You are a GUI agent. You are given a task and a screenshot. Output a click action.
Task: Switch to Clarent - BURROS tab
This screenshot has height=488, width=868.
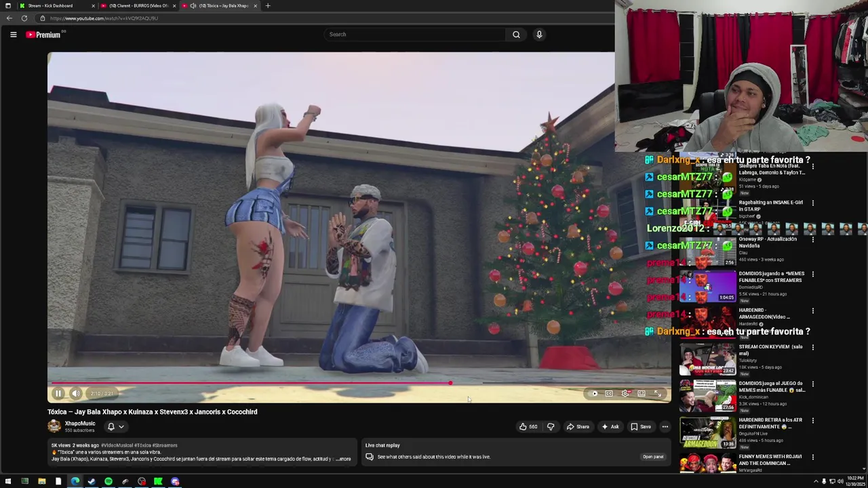point(138,5)
